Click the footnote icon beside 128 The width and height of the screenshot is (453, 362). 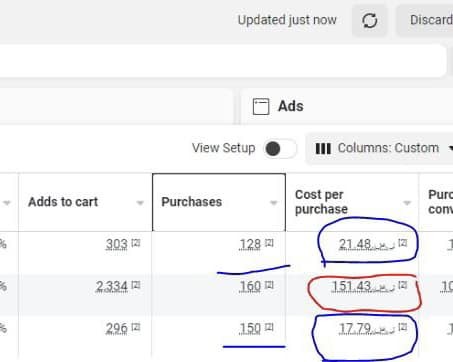pyautogui.click(x=269, y=243)
